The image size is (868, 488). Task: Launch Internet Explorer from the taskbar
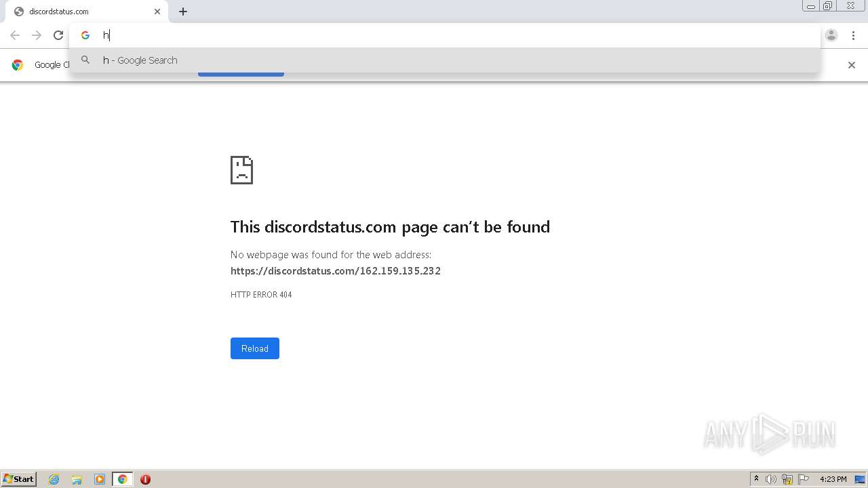coord(54,479)
